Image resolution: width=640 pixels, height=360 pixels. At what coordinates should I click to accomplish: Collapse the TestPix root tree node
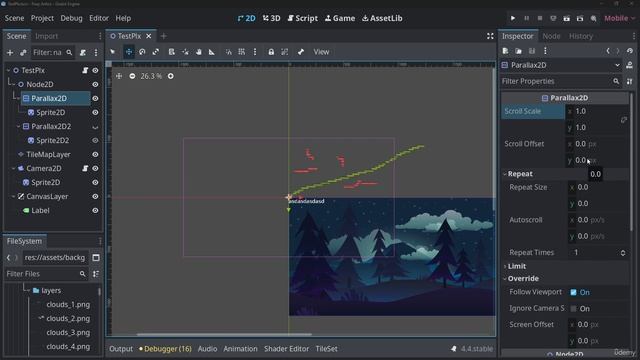(x=8, y=70)
